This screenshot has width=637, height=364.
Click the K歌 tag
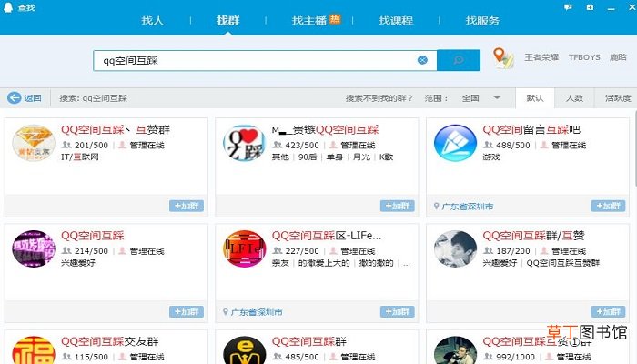(x=386, y=157)
